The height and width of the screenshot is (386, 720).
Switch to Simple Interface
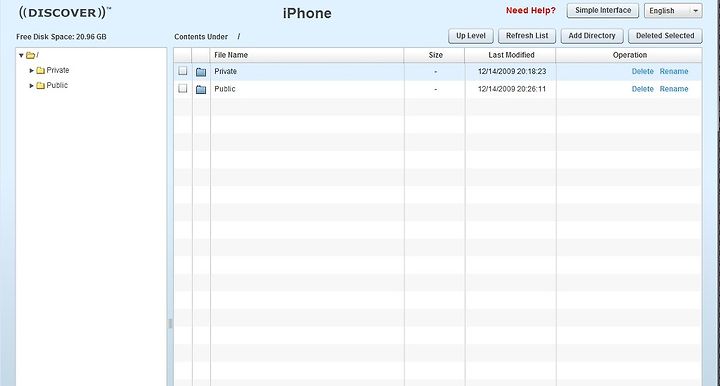[x=603, y=11]
